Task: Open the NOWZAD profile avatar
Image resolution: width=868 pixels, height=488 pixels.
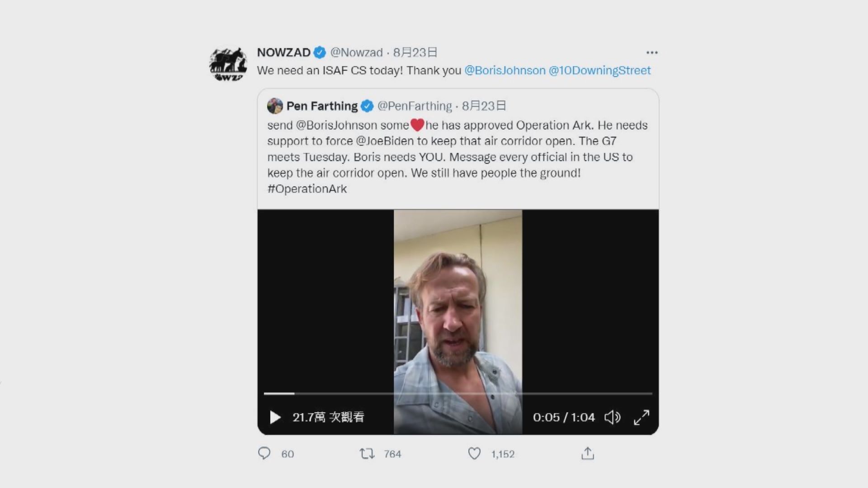Action: (x=228, y=64)
